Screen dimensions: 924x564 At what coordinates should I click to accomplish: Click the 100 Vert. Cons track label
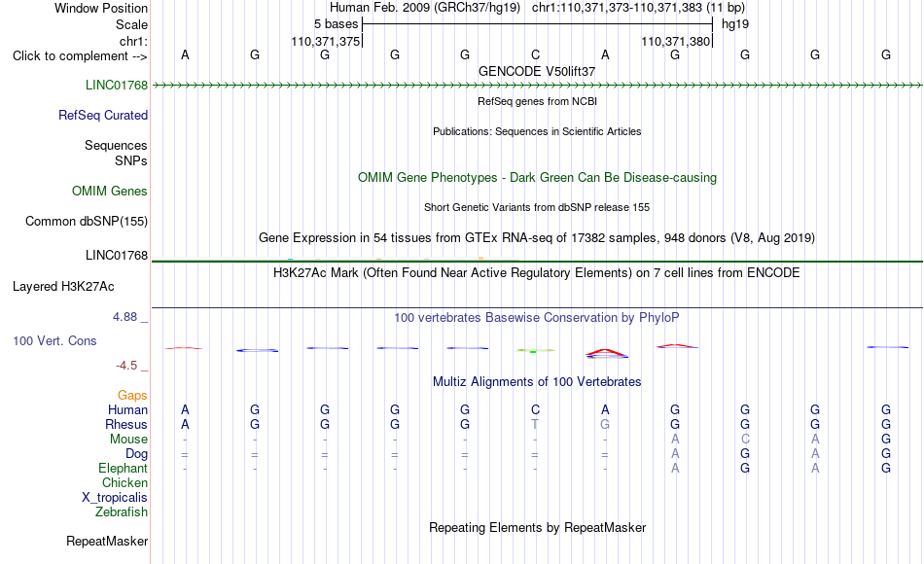pos(54,340)
